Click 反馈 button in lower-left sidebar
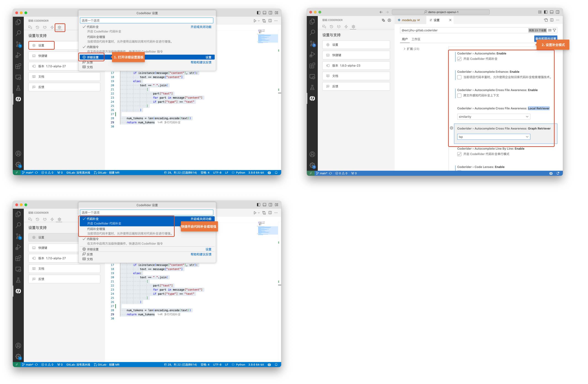 coord(64,279)
